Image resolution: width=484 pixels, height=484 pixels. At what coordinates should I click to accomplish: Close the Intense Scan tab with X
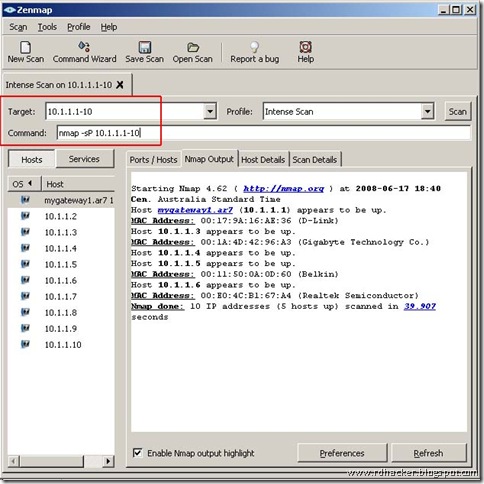point(120,85)
